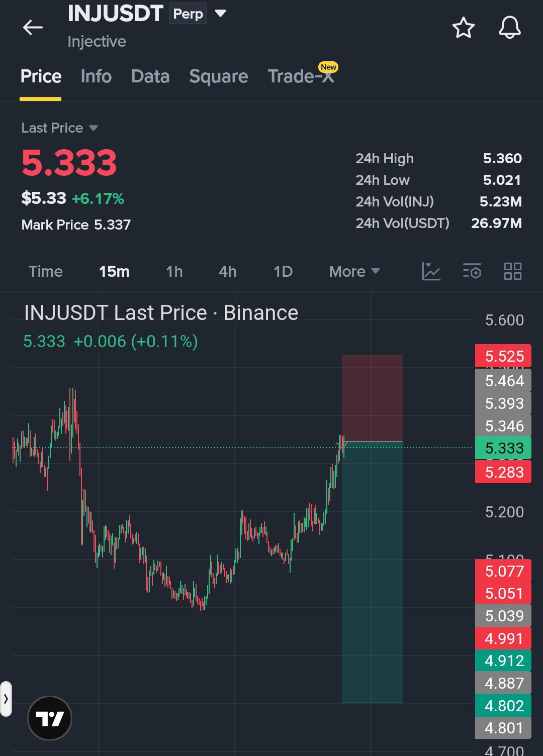Select the 5.393 gray price label
This screenshot has width=543, height=756.
503,403
